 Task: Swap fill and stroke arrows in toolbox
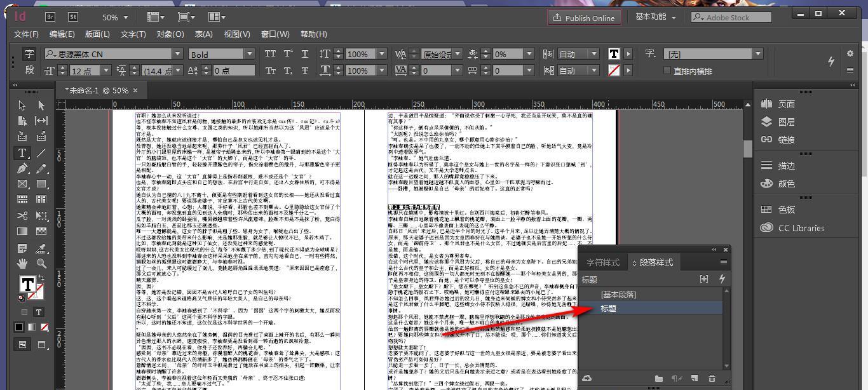40,279
